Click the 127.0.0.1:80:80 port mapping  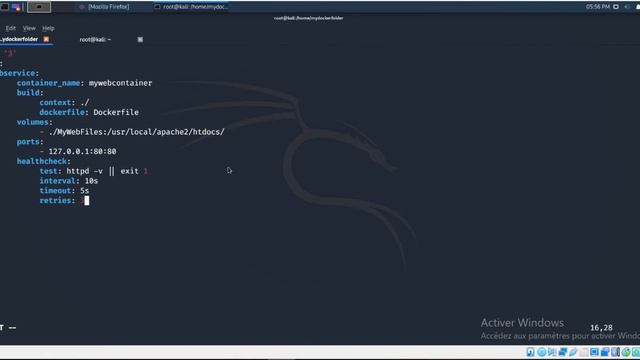[82, 151]
